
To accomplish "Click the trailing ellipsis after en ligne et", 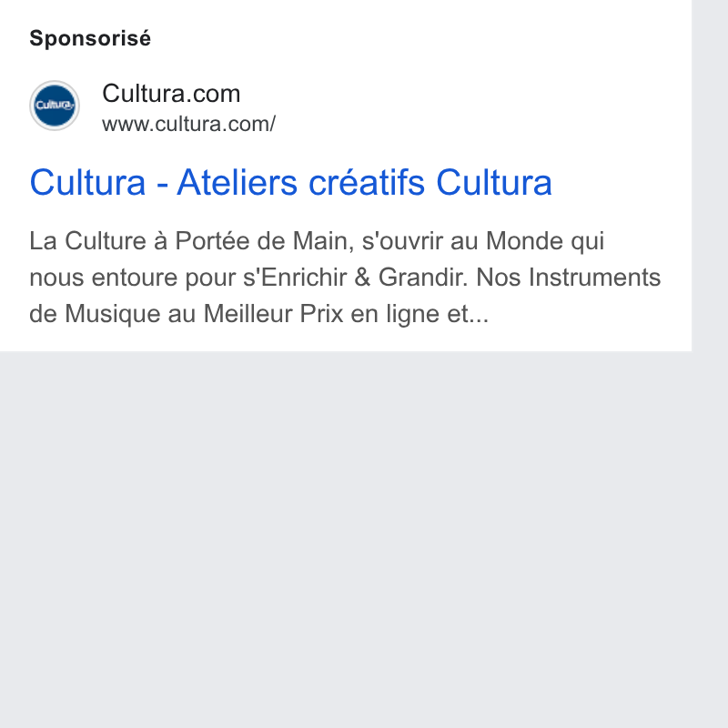I will click(480, 314).
